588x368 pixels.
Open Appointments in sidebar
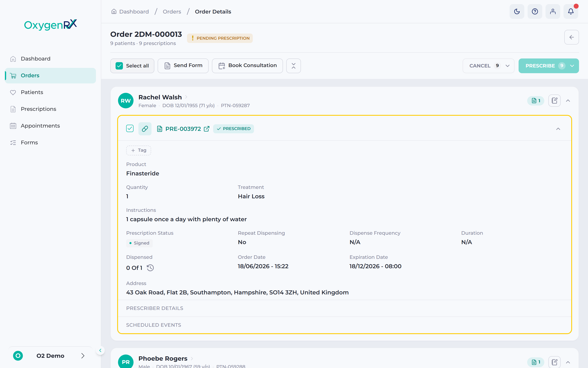point(50,126)
